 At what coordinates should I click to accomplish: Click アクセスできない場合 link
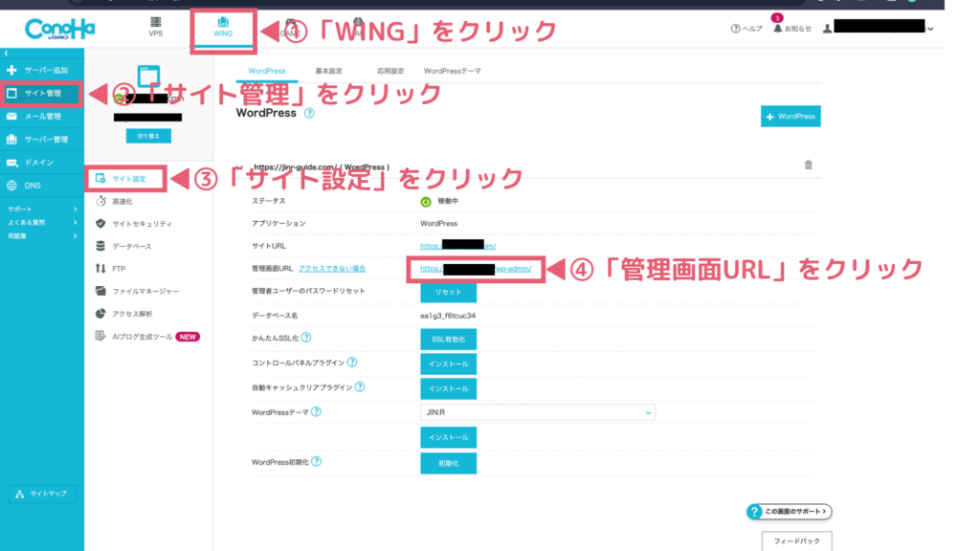click(332, 268)
